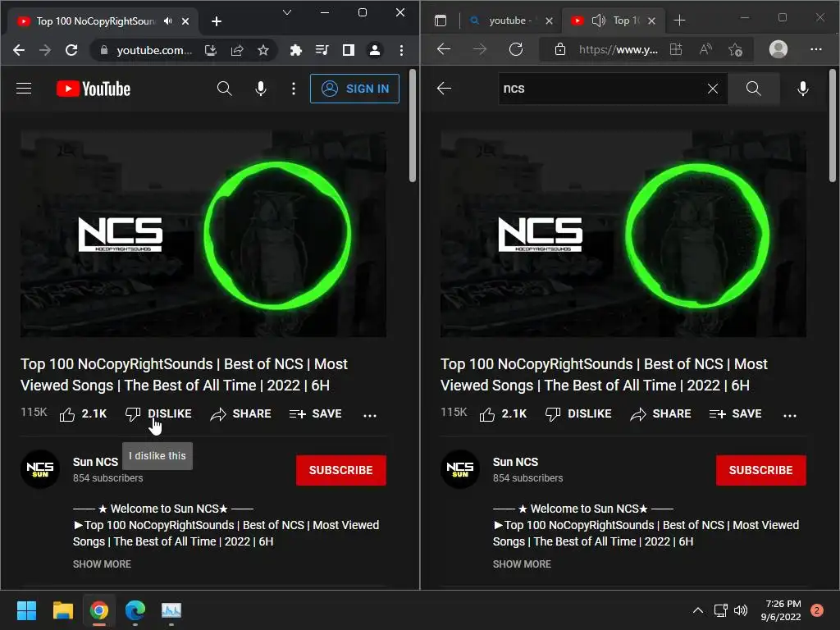
Task: Open Edge profile avatar
Action: coord(778,49)
